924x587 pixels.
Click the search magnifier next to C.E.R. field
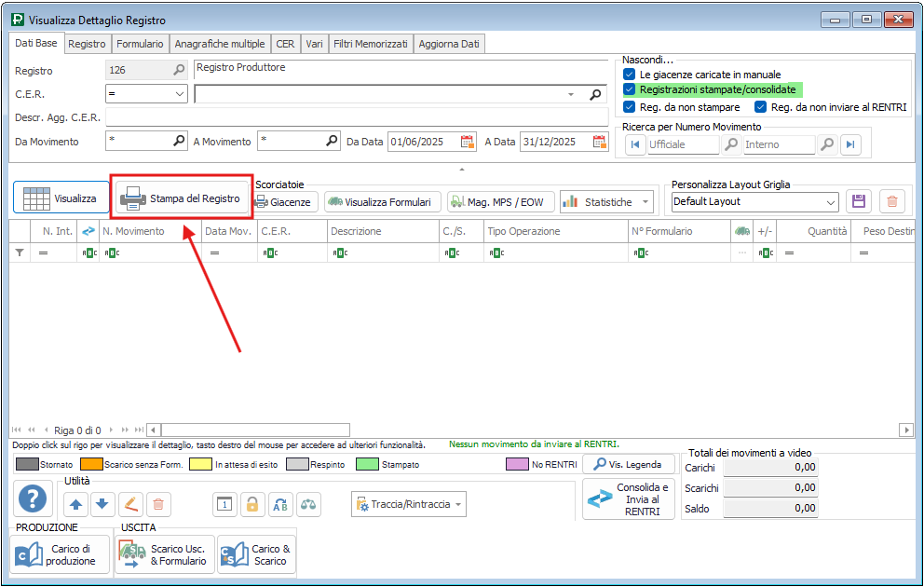tap(596, 94)
